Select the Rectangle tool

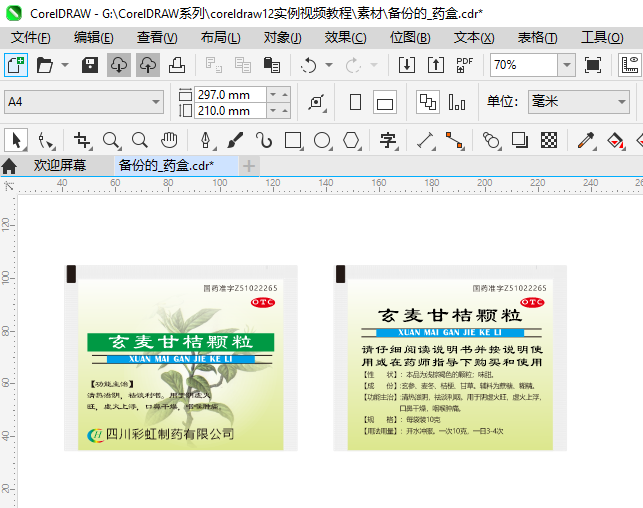click(x=294, y=141)
